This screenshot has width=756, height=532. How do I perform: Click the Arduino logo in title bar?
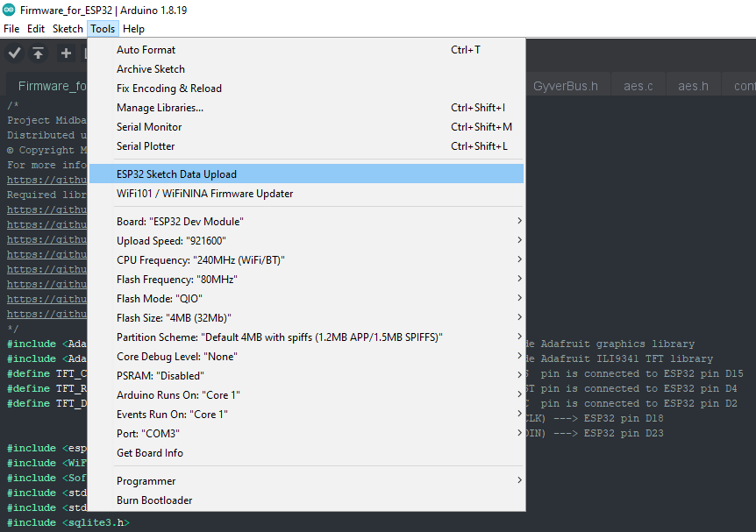[9, 10]
